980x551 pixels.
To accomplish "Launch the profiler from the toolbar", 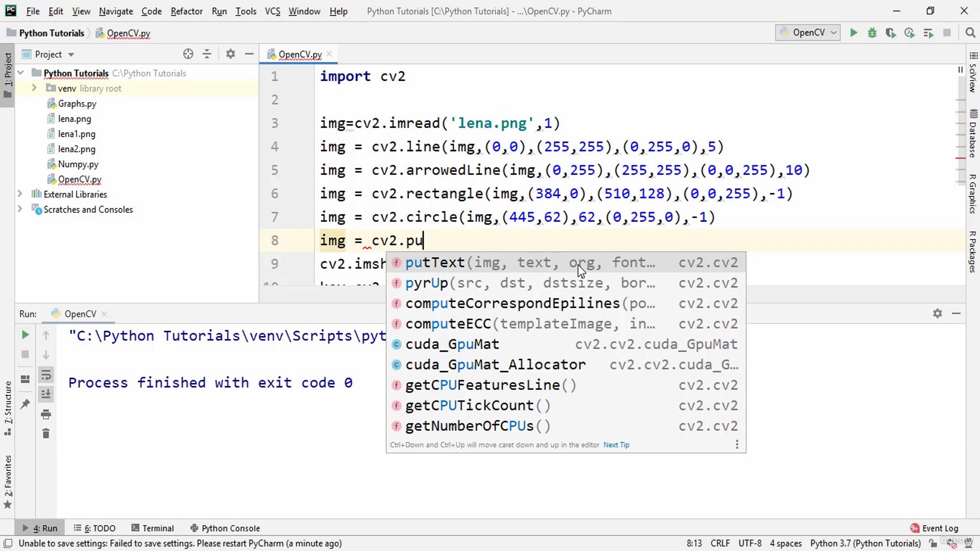I will 910,33.
